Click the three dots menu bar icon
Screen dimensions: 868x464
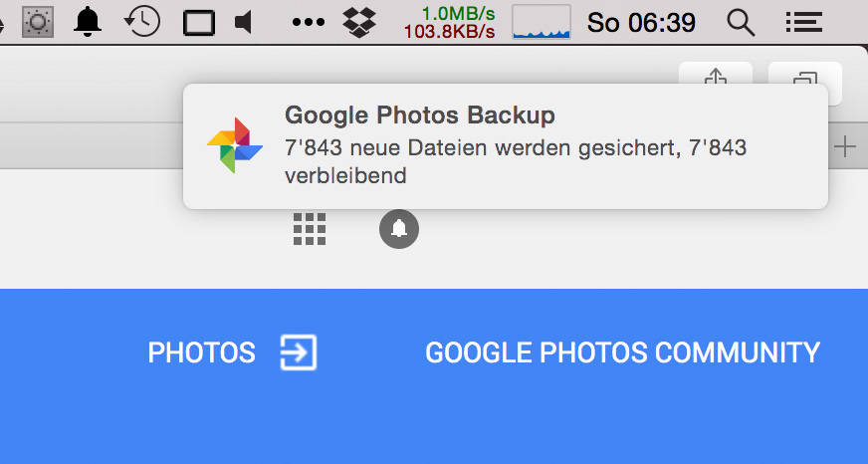click(x=309, y=22)
